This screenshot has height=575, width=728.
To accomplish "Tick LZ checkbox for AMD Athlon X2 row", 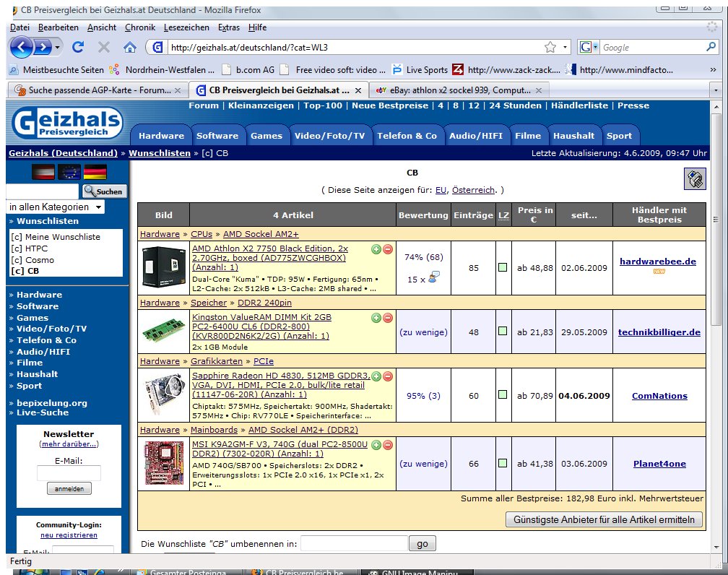I will coord(503,267).
